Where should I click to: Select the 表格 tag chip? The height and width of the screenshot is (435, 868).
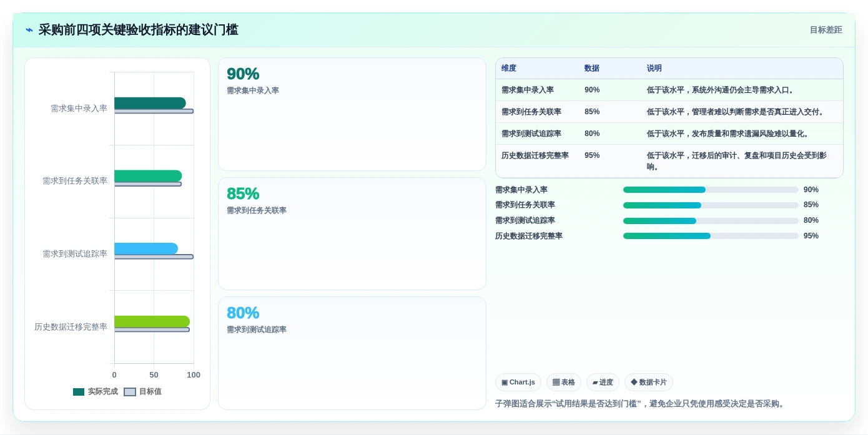pos(564,383)
